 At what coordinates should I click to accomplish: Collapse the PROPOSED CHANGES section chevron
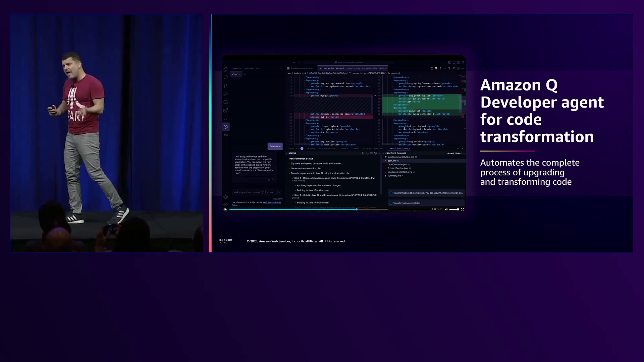coord(384,153)
